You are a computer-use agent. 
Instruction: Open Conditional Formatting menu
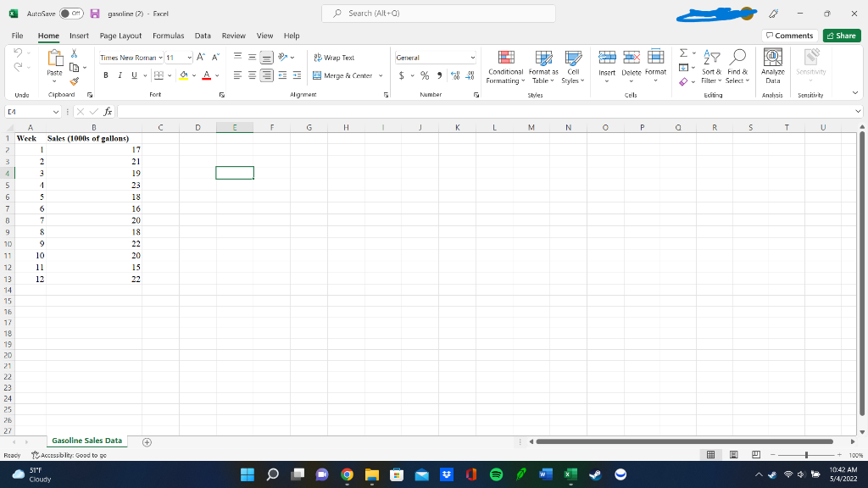click(505, 67)
